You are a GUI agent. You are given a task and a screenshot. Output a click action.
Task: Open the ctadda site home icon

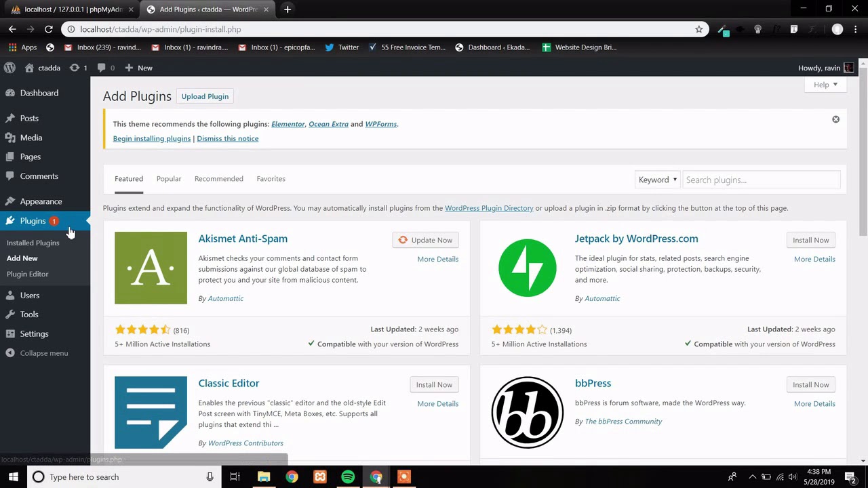29,68
